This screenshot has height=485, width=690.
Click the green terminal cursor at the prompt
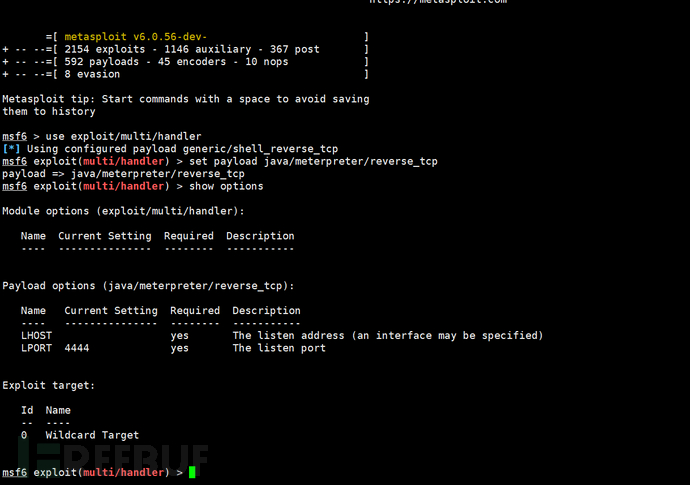192,472
